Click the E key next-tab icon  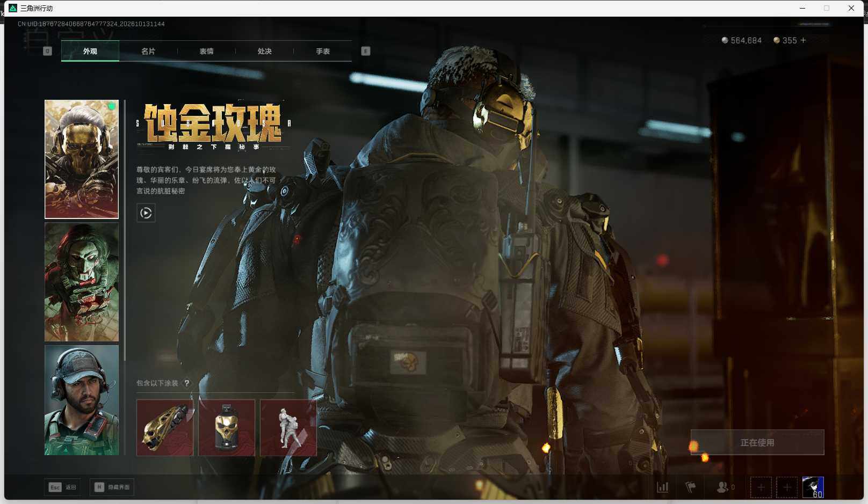coord(366,51)
